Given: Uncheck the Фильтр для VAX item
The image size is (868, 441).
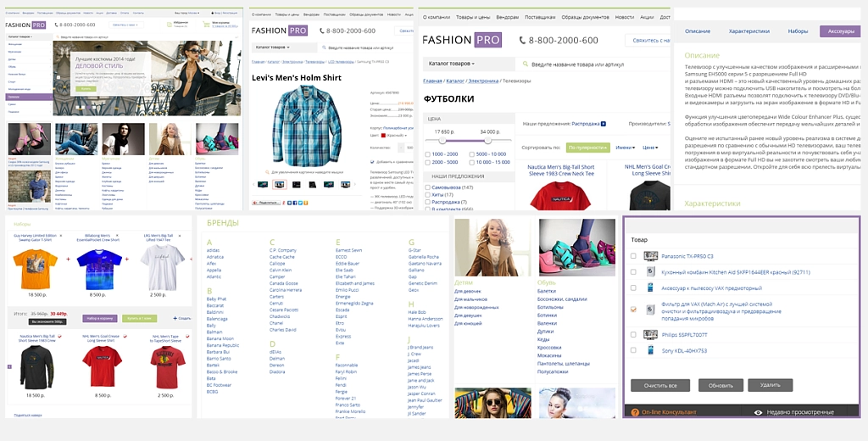Looking at the screenshot, I should 633,310.
